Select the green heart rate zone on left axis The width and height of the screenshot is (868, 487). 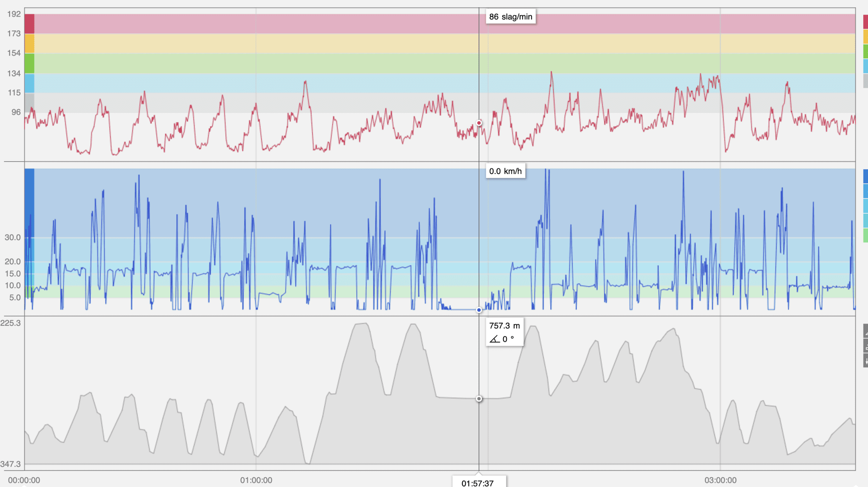[x=30, y=63]
